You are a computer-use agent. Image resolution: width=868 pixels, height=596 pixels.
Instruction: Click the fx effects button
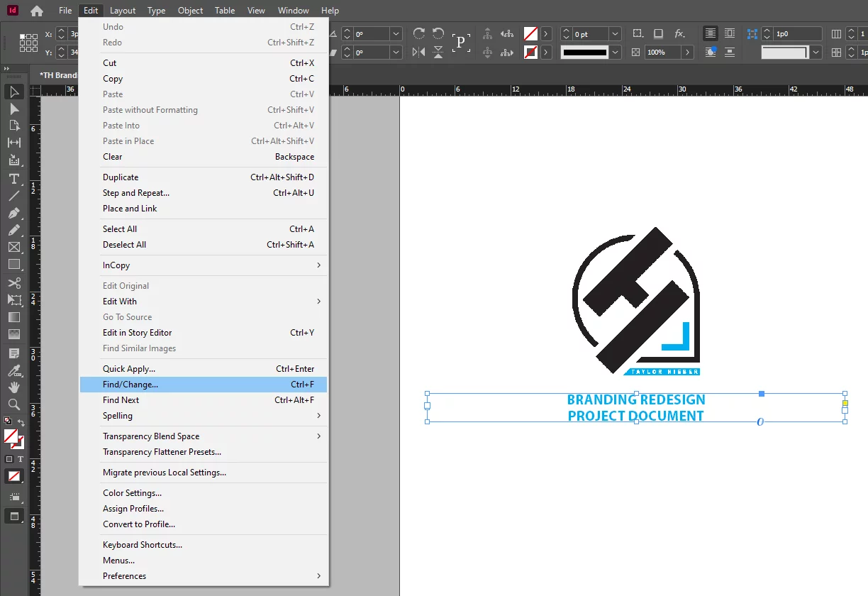[679, 33]
